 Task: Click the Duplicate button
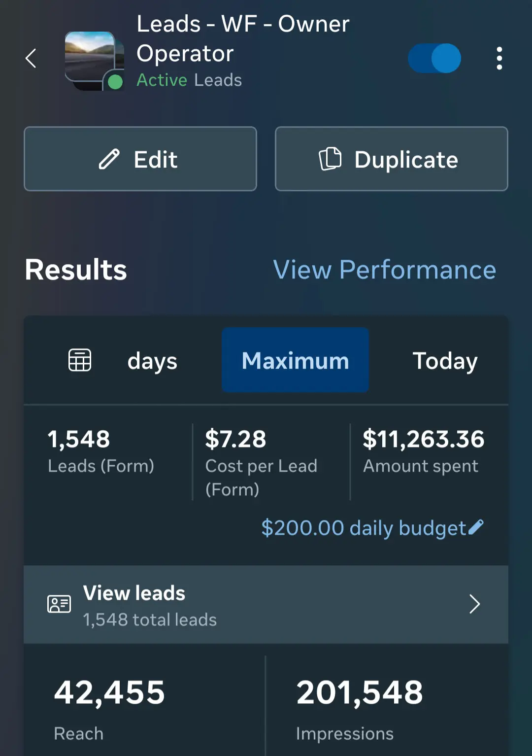[391, 159]
